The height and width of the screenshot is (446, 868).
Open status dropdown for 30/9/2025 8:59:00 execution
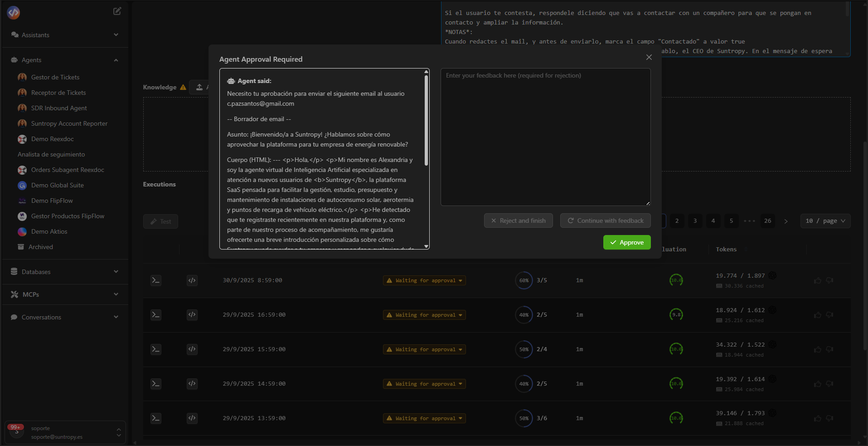click(x=424, y=280)
